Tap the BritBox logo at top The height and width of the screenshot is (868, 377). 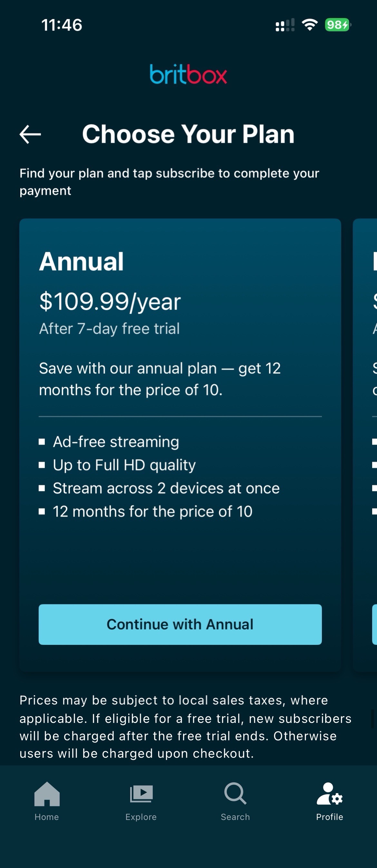(188, 74)
